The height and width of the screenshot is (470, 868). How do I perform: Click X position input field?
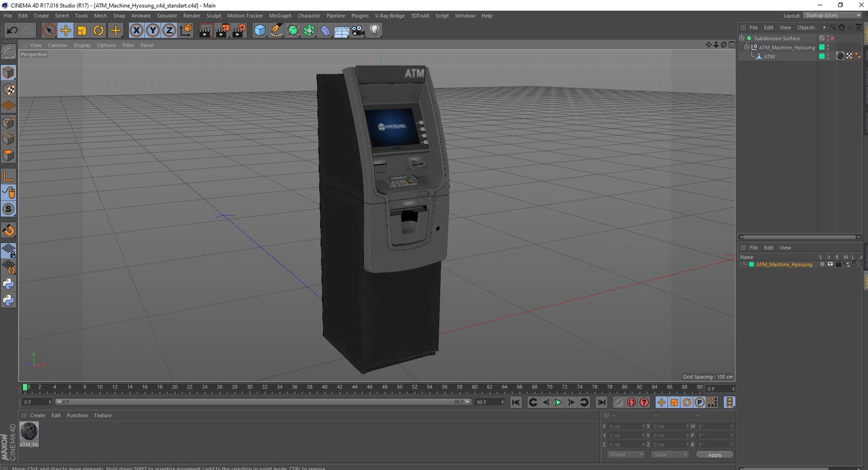click(626, 426)
